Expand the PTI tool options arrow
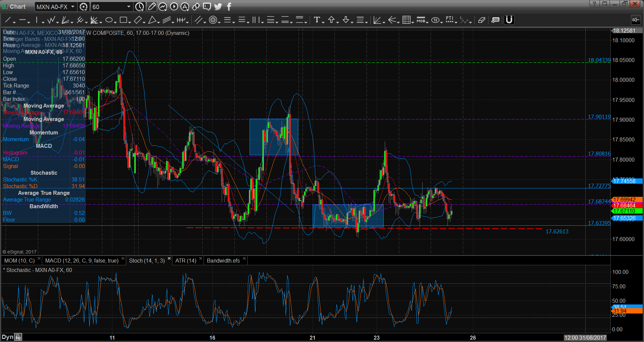This screenshot has width=644, height=342. coord(456,22)
